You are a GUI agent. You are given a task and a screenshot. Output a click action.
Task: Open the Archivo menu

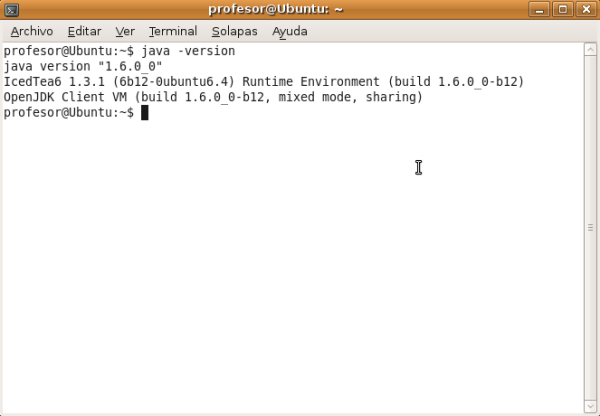(31, 31)
